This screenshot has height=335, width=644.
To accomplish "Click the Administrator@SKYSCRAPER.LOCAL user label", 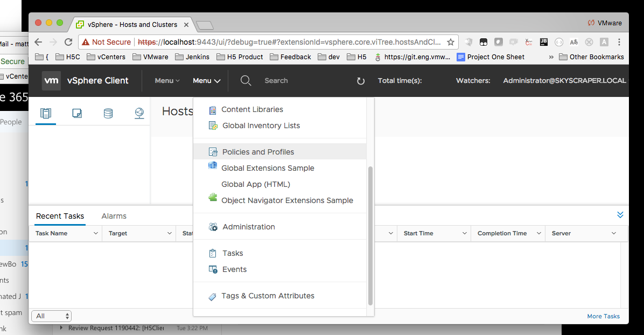I will coord(565,81).
